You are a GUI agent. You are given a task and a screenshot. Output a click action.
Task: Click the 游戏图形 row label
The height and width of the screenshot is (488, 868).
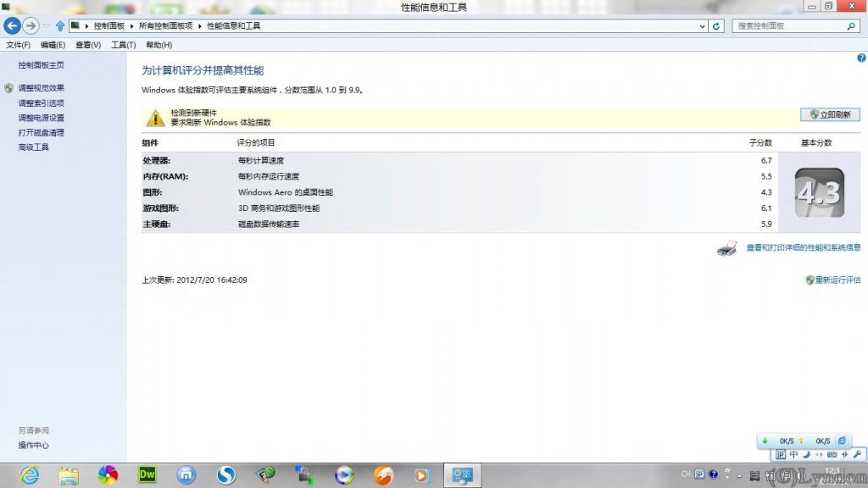pos(160,208)
